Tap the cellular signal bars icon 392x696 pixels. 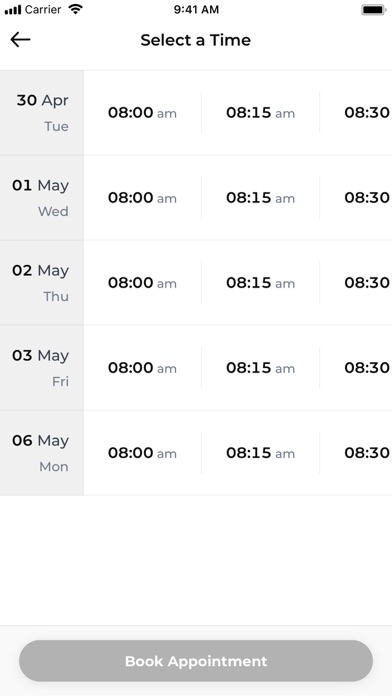click(x=13, y=10)
